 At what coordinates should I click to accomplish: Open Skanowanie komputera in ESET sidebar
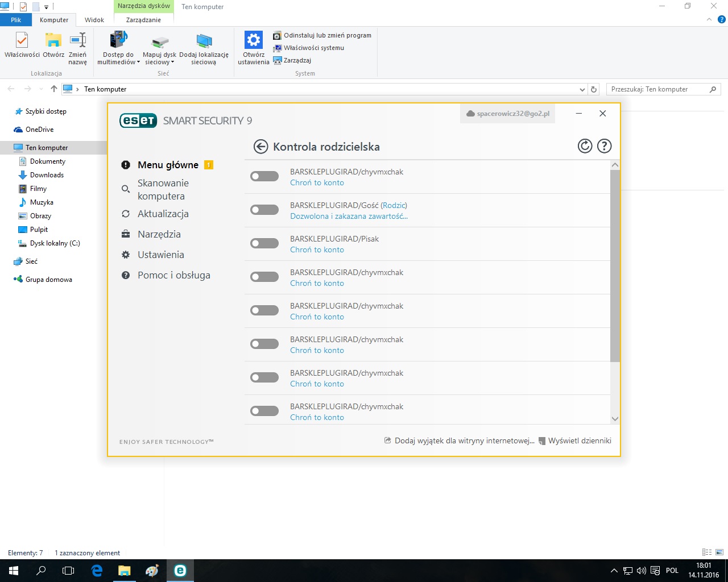click(x=163, y=189)
